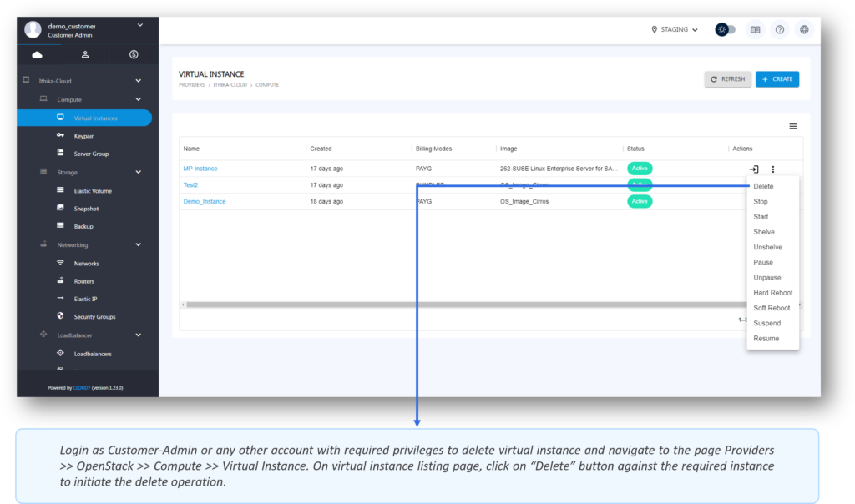Open the documentation book icon
The width and height of the screenshot is (855, 504).
point(755,30)
